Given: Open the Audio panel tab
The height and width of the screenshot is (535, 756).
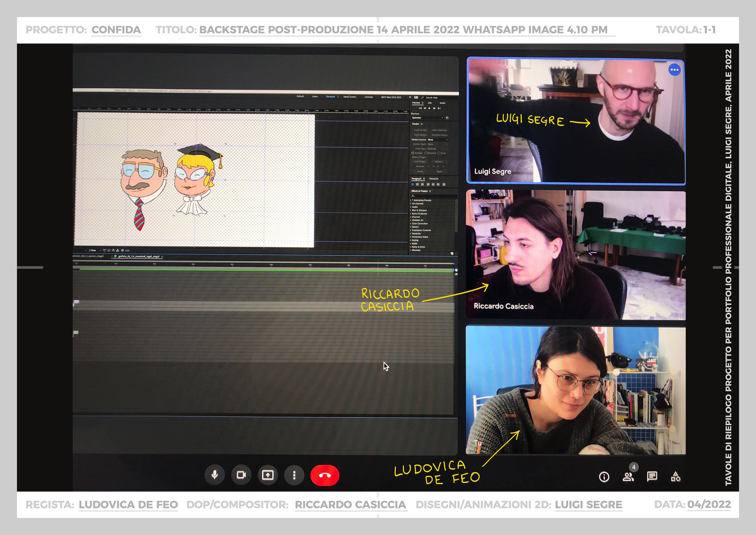Looking at the screenshot, I should tap(442, 103).
